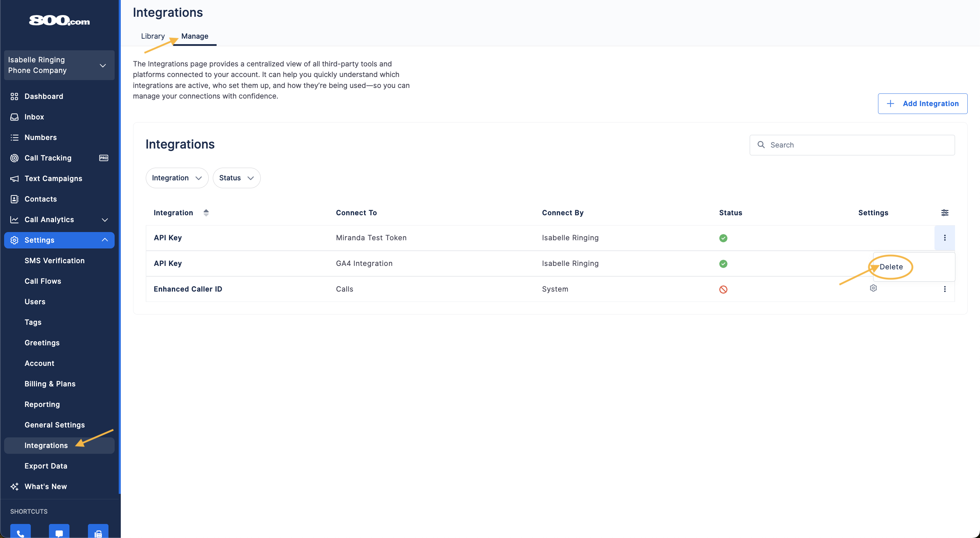Screen dimensions: 980x538
Task: Open Tags settings
Action: (x=33, y=322)
